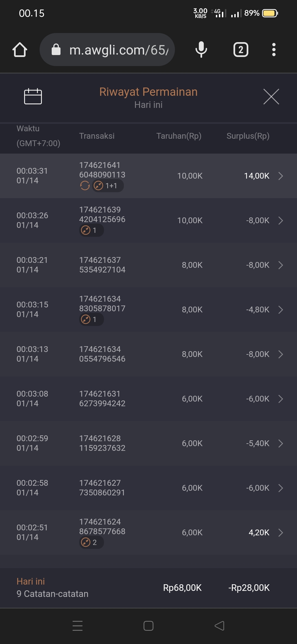Expand details for -4,80K surplus row

pos(280,310)
